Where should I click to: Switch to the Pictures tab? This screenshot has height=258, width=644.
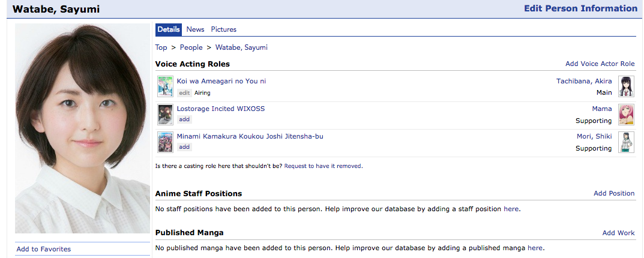223,29
